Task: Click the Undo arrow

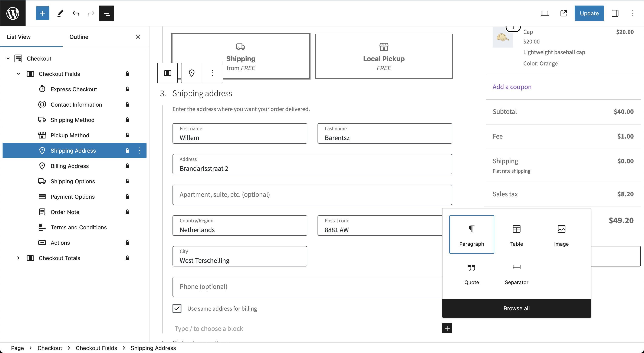Action: pyautogui.click(x=76, y=13)
